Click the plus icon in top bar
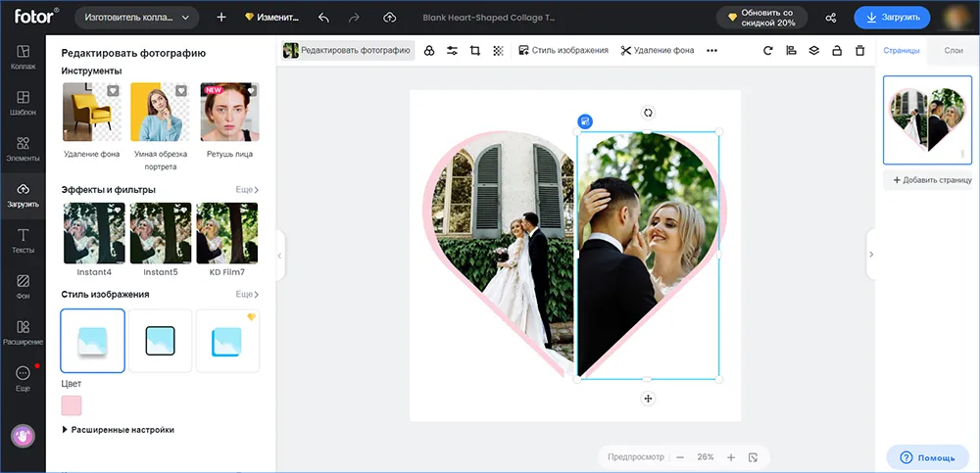This screenshot has height=473, width=980. click(221, 18)
